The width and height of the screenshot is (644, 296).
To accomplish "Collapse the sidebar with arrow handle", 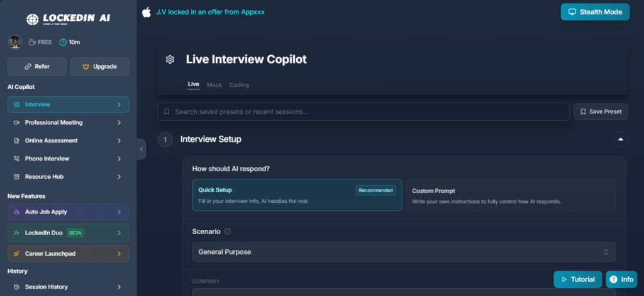I will pos(142,149).
